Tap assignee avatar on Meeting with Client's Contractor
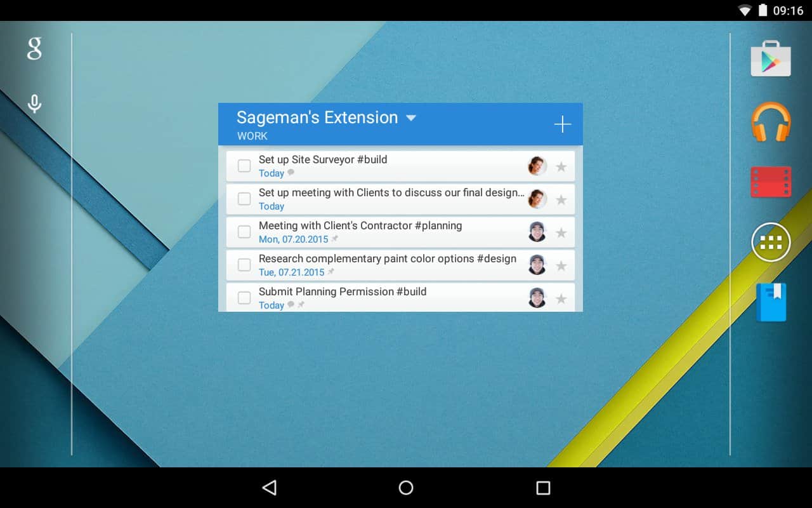Image resolution: width=812 pixels, height=508 pixels. coord(537,232)
